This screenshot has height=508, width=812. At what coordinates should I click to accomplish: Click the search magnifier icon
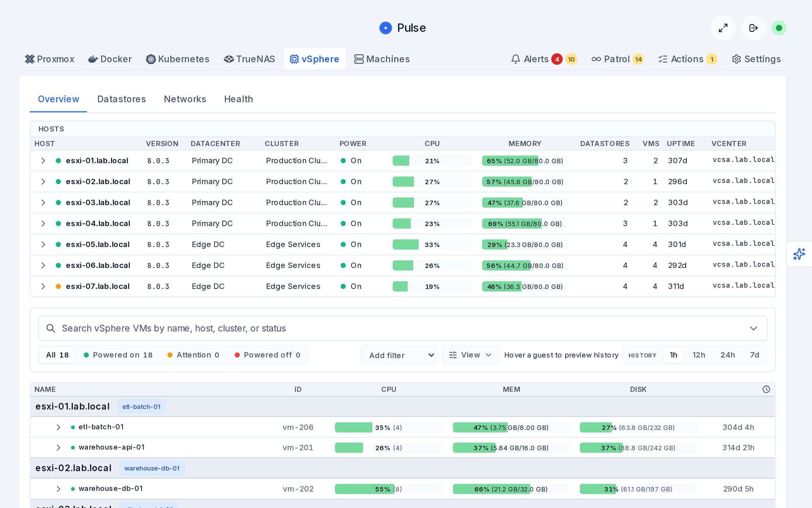tap(51, 328)
